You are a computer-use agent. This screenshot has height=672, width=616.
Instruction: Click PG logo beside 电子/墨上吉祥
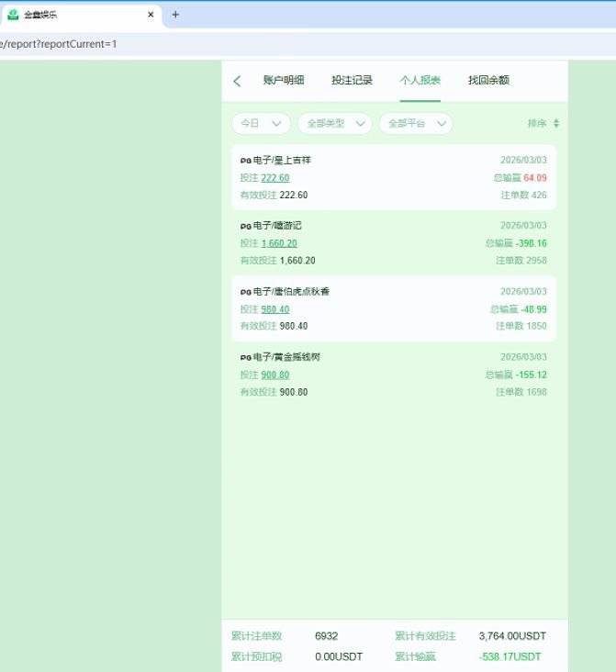point(246,161)
